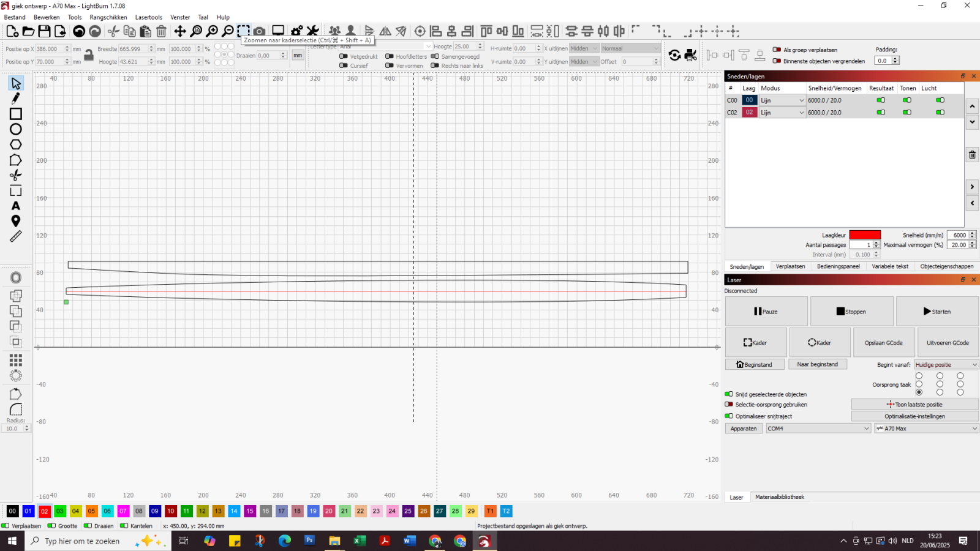Toggle Tonen switch for layer C02
This screenshot has width=980, height=551.
[x=907, y=113]
